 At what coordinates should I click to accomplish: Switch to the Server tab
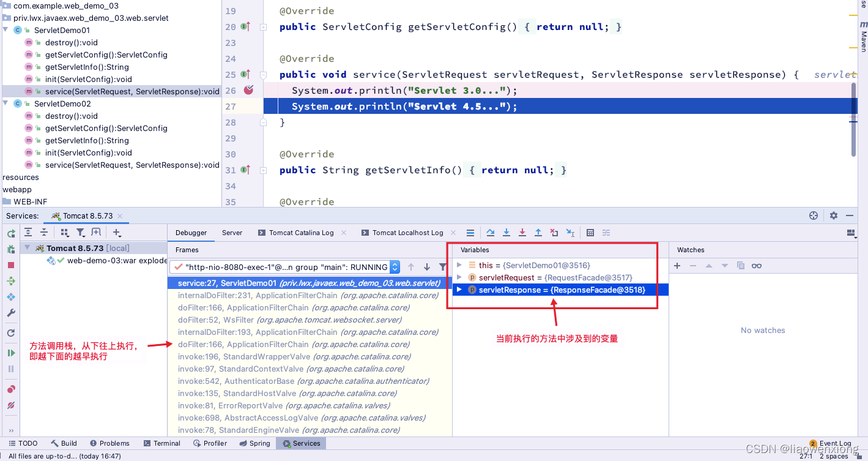coord(232,233)
